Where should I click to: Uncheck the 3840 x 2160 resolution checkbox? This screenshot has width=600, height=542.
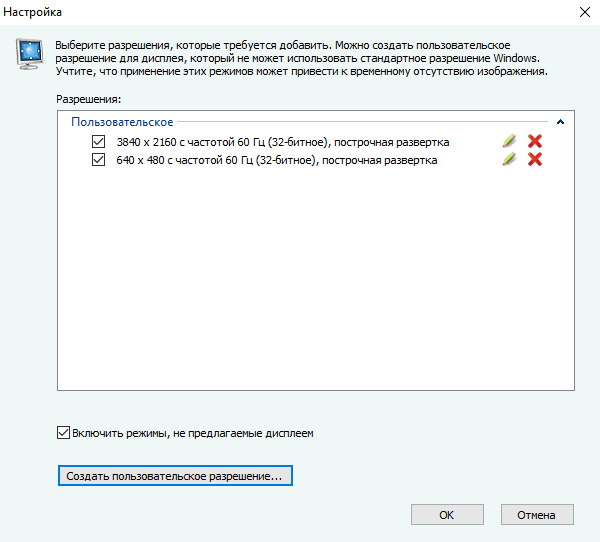pos(98,142)
